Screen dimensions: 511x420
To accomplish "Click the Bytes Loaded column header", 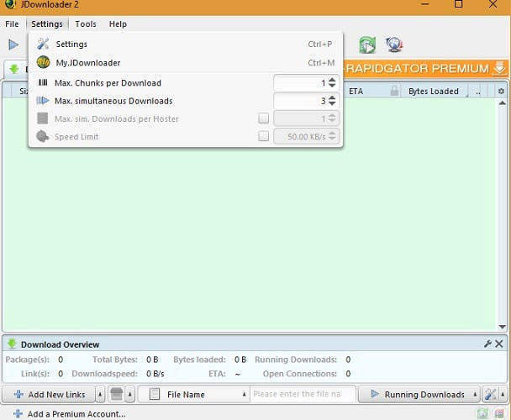I will point(434,92).
